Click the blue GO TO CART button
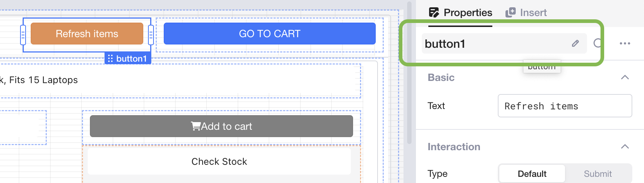 coord(269,34)
